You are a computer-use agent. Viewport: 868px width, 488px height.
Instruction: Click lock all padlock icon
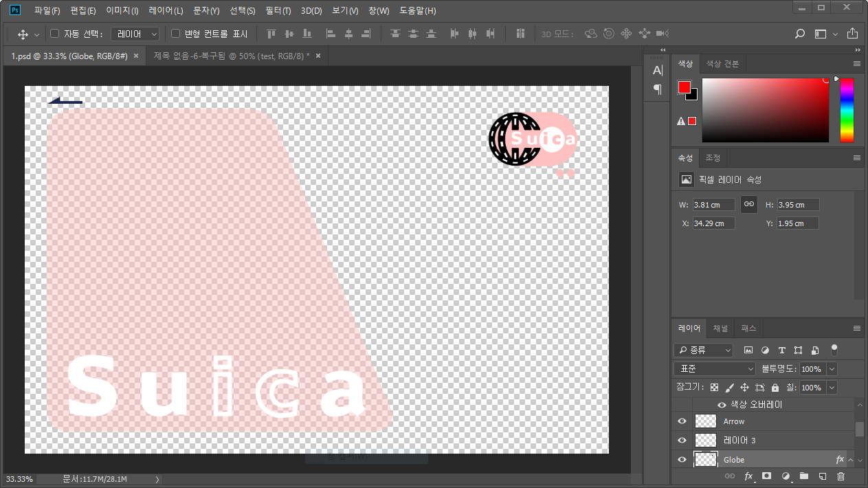coord(775,388)
